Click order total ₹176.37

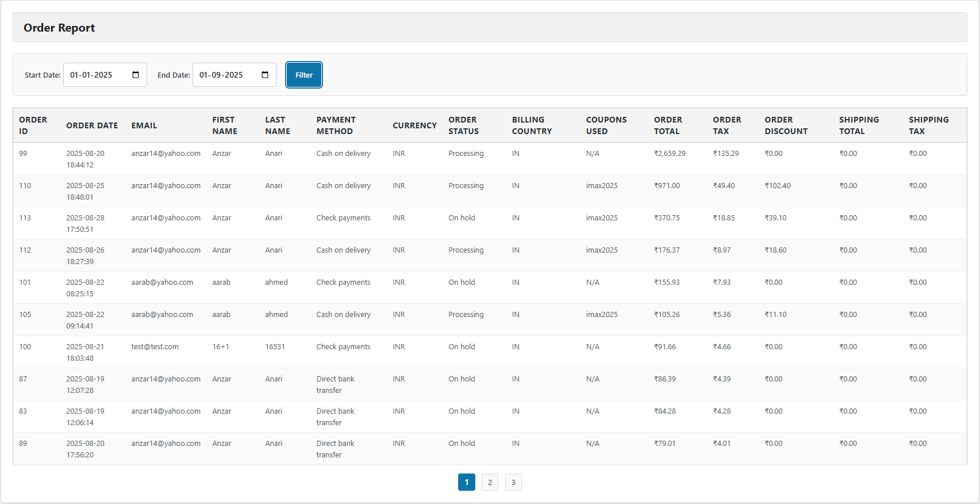click(x=667, y=250)
